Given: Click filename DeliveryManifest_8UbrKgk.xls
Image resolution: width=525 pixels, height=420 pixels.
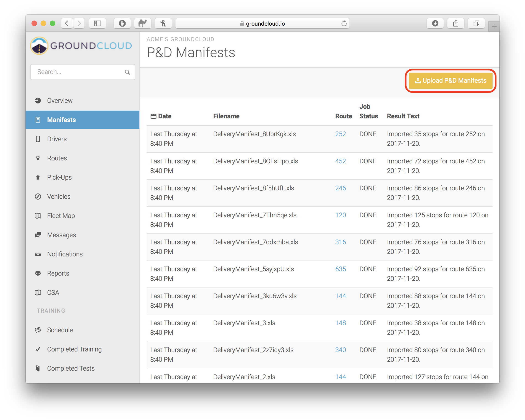Looking at the screenshot, I should (x=255, y=134).
